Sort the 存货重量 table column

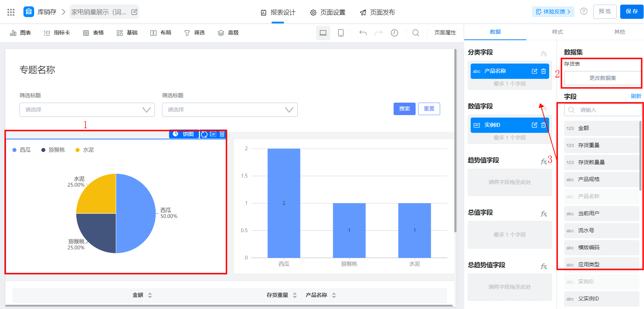coord(295,295)
